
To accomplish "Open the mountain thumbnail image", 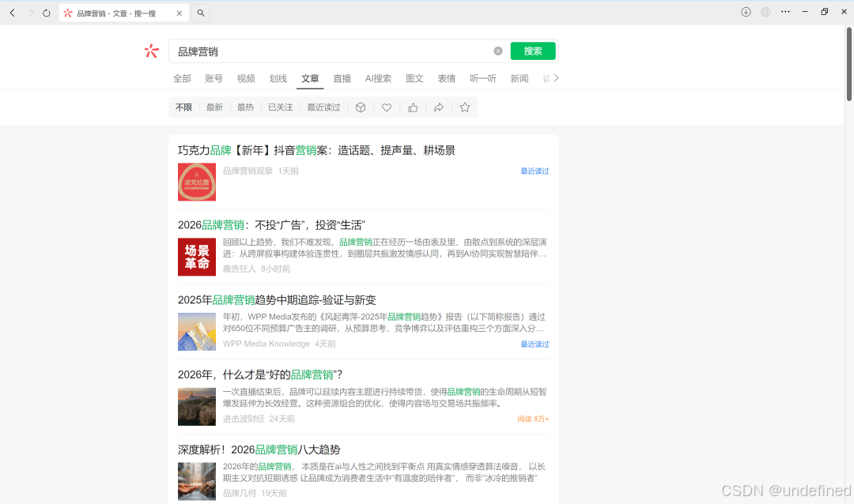I will [197, 332].
